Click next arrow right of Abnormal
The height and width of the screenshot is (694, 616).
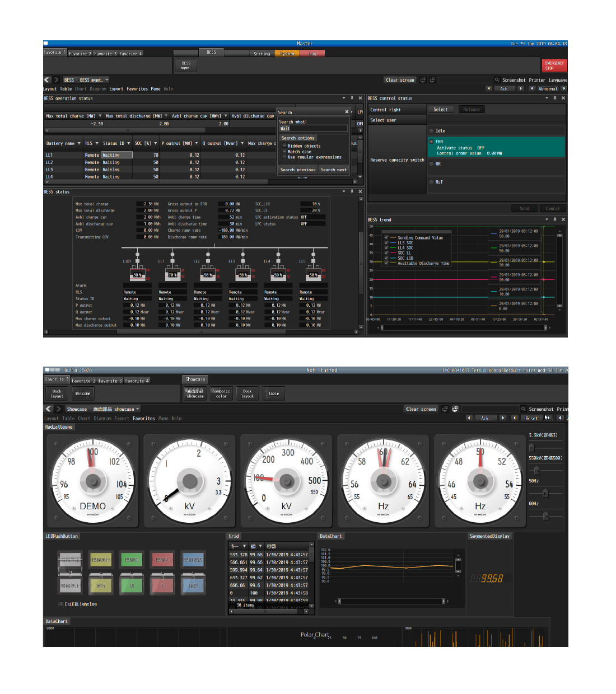[564, 88]
